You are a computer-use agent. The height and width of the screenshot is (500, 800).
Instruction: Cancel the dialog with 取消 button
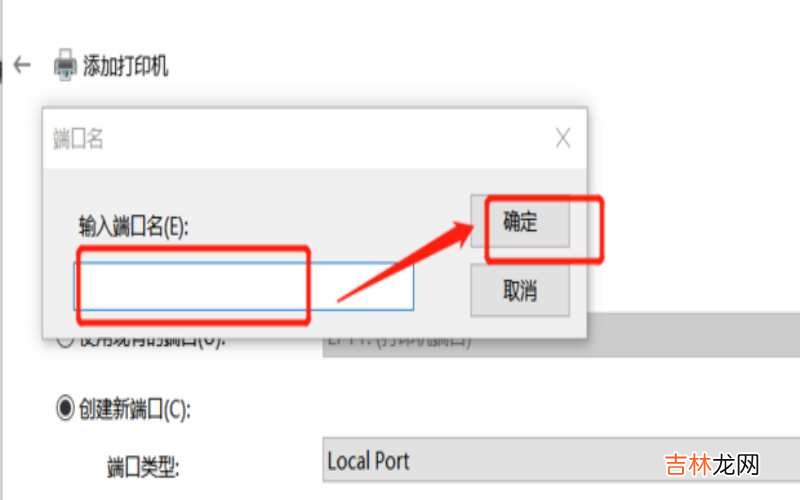click(x=520, y=290)
